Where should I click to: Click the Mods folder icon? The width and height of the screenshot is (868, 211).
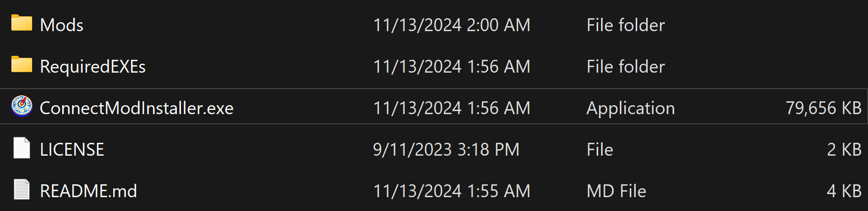coord(22,23)
